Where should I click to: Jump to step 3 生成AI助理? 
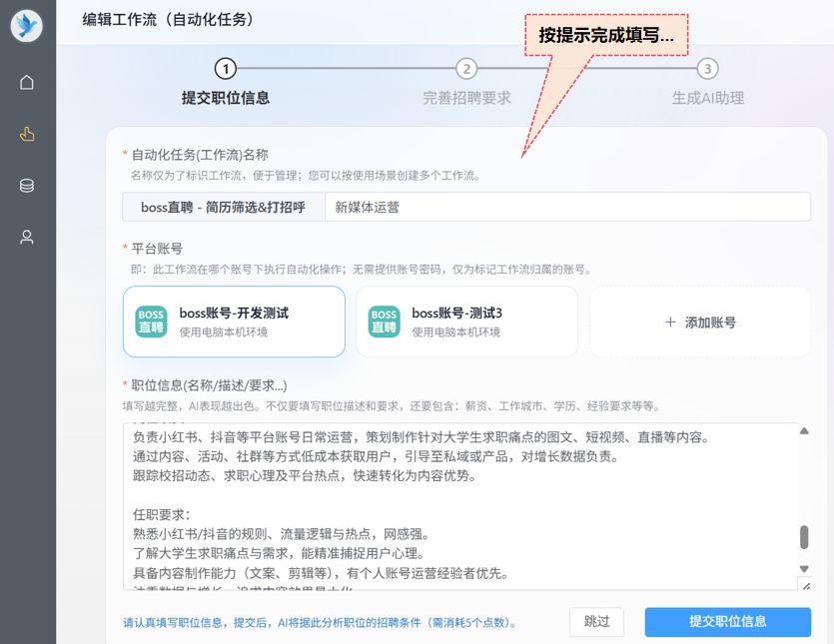(707, 69)
